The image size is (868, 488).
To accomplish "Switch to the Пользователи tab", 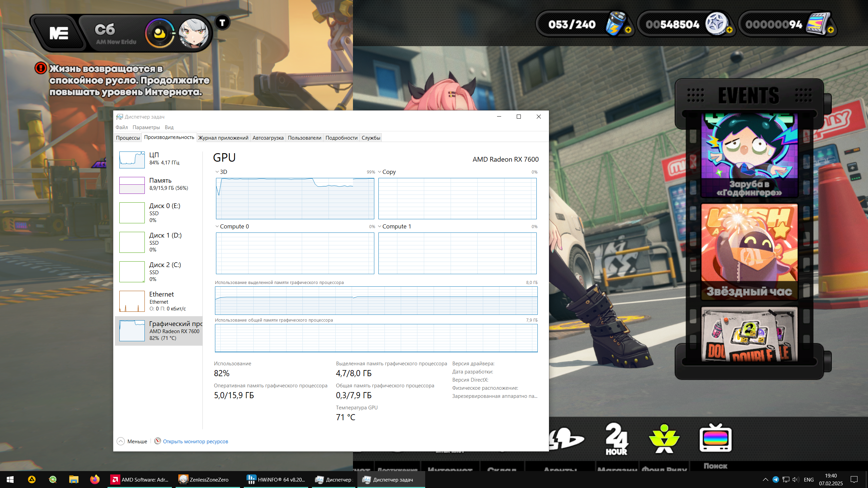I will [x=304, y=138].
